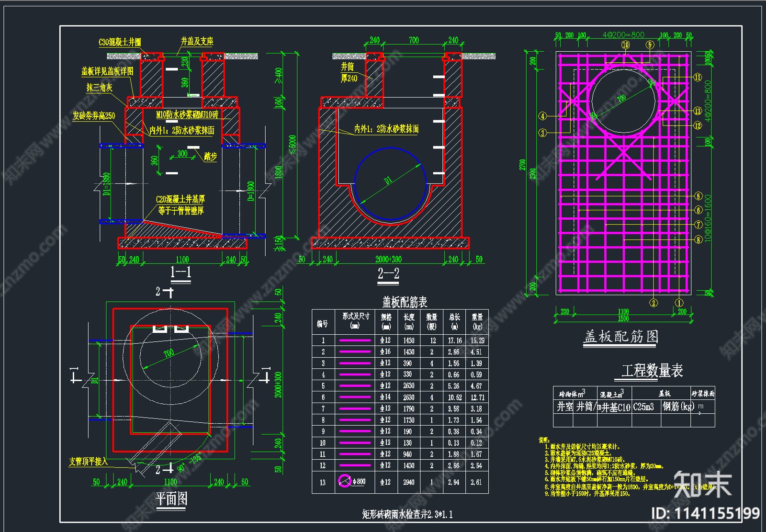Select length cell '940' in row 11
Viewport: 766px width, 532px height.
[x=409, y=454]
